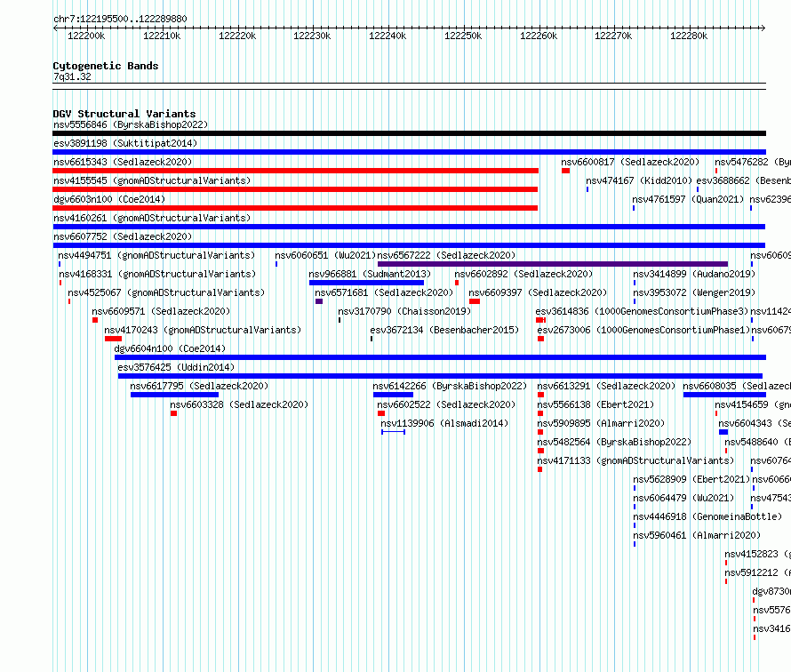Select the red nsv4170243 variant bar
The height and width of the screenshot is (672, 791).
click(113, 339)
